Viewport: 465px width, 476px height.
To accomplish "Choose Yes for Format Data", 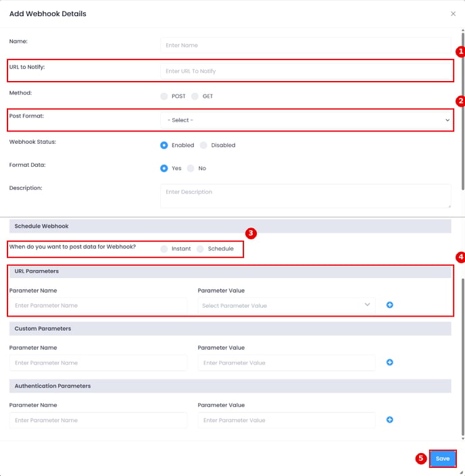I will 164,168.
